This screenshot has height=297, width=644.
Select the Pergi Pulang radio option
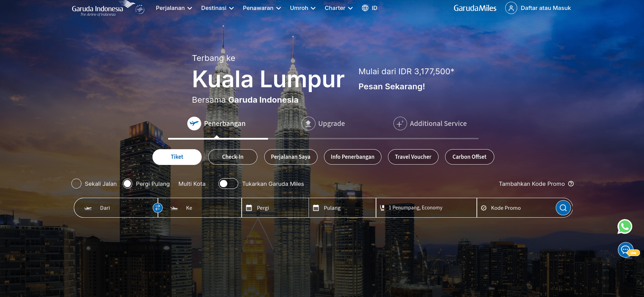point(128,184)
